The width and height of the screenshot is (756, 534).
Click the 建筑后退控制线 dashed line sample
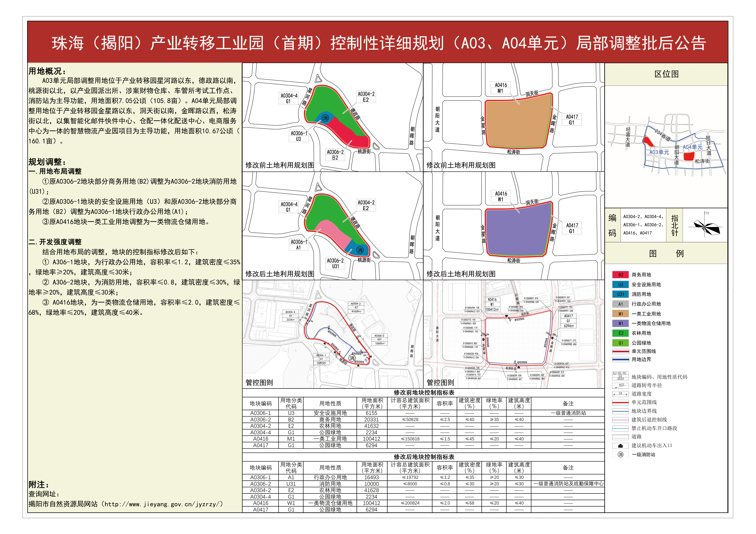(621, 420)
